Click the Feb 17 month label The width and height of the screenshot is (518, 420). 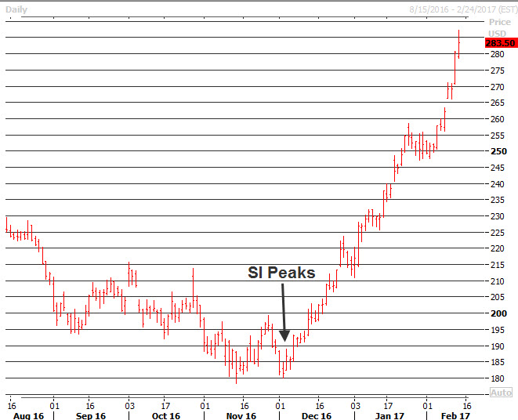point(455,416)
